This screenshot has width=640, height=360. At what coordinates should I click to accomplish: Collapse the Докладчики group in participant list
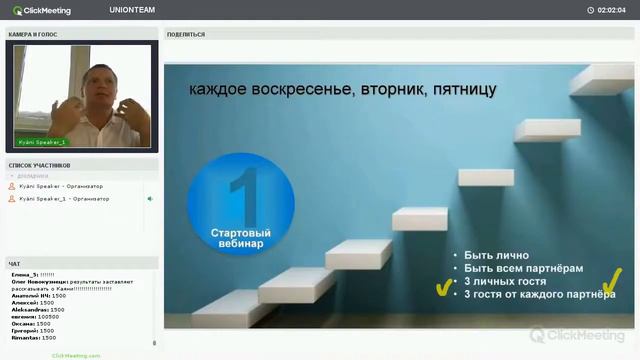tap(12, 176)
